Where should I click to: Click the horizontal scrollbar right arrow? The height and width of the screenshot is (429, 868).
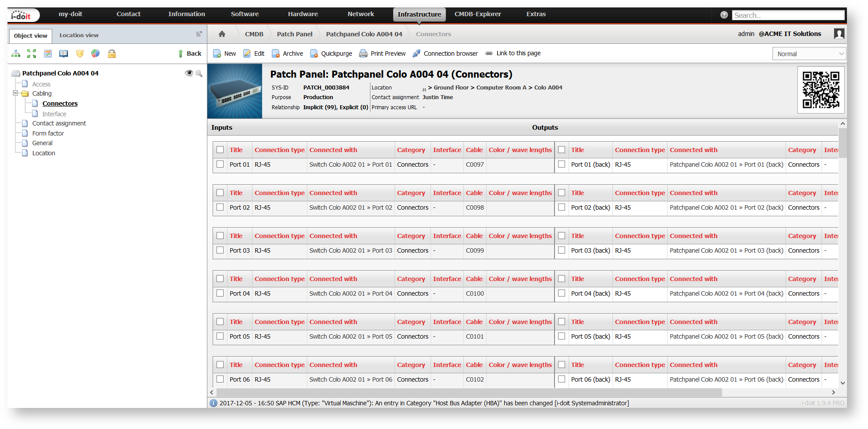tap(833, 392)
